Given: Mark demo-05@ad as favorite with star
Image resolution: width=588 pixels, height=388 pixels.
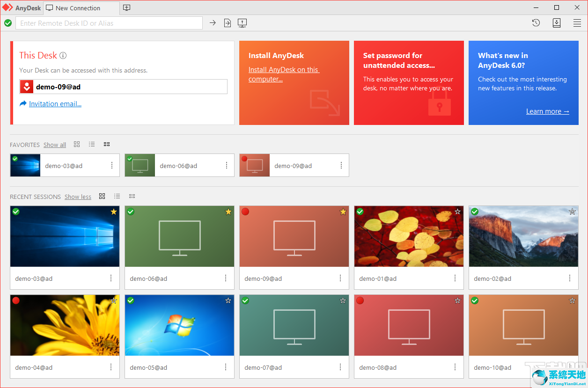Looking at the screenshot, I should 228,300.
